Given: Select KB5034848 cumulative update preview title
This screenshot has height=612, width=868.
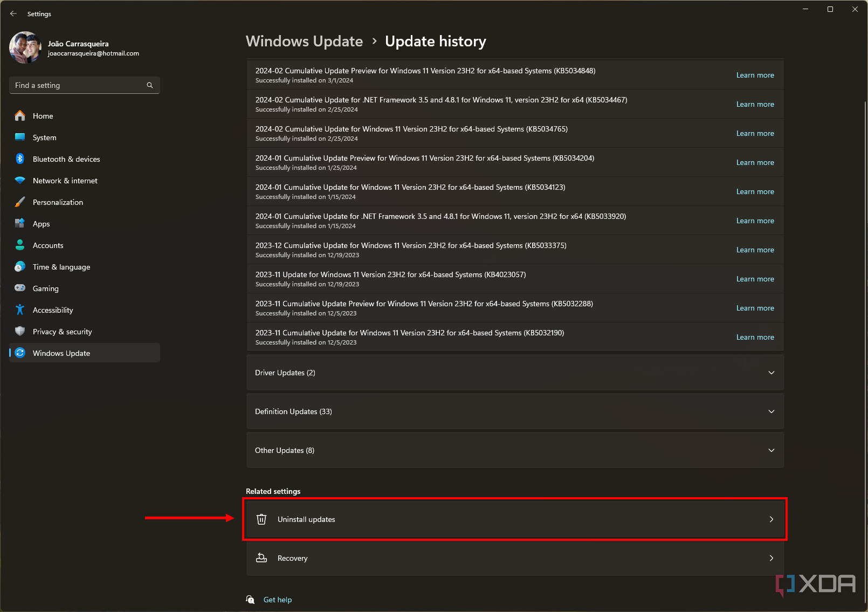Looking at the screenshot, I should [425, 71].
